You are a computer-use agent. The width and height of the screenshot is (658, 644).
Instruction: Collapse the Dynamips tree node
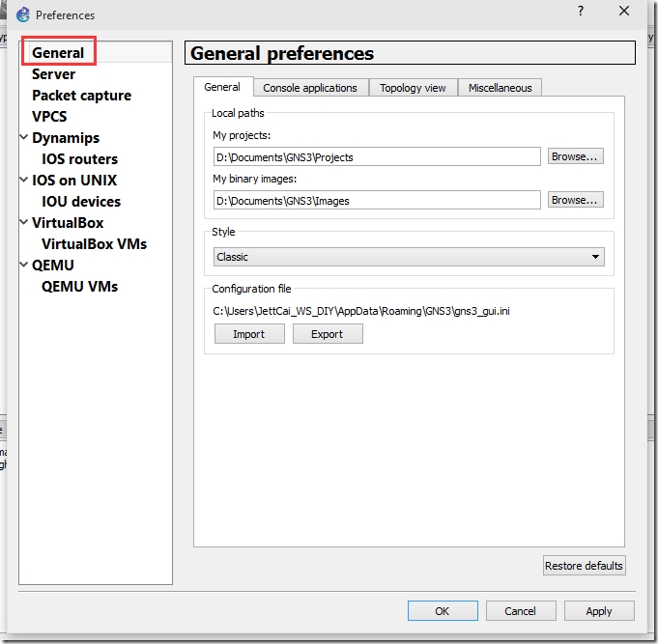tap(24, 137)
